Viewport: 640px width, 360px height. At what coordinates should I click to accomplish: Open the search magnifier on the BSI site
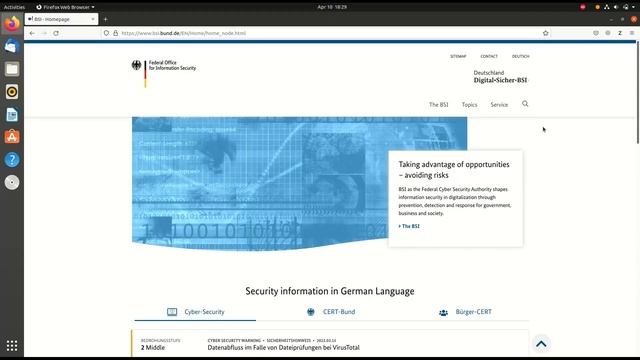[525, 104]
